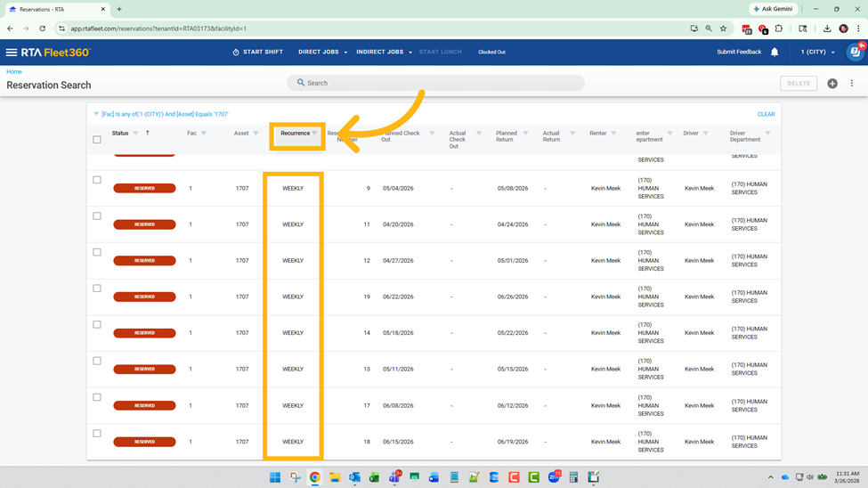The width and height of the screenshot is (868, 488).
Task: Expand the Direct Jobs dropdown
Action: [x=322, y=53]
